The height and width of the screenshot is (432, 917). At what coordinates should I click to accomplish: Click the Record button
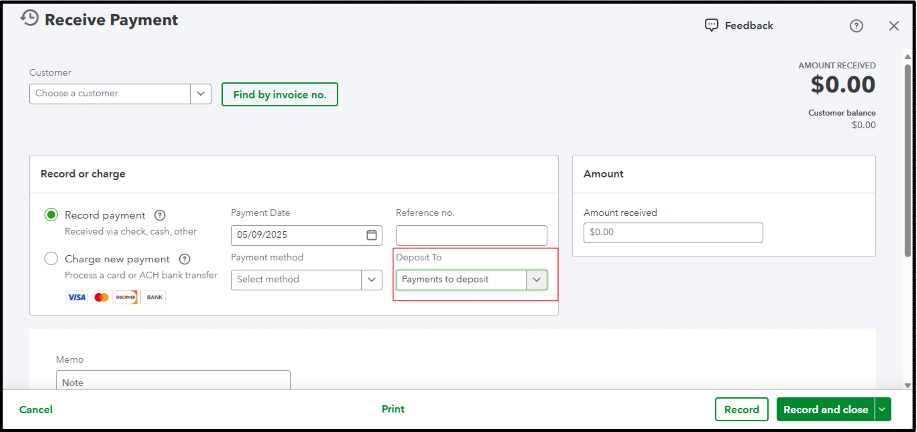point(741,409)
